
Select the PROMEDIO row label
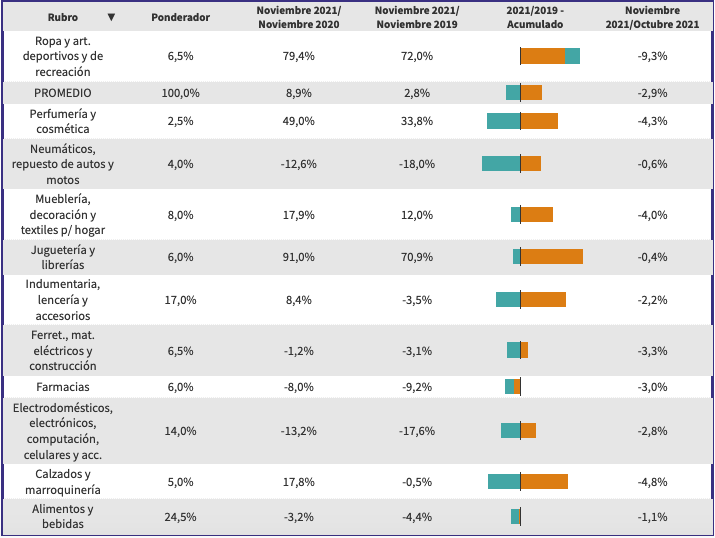pos(63,93)
